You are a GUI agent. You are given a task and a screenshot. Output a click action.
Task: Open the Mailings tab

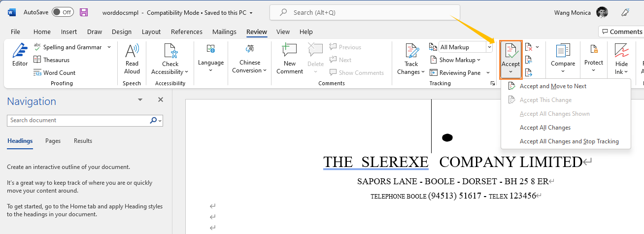coord(224,32)
